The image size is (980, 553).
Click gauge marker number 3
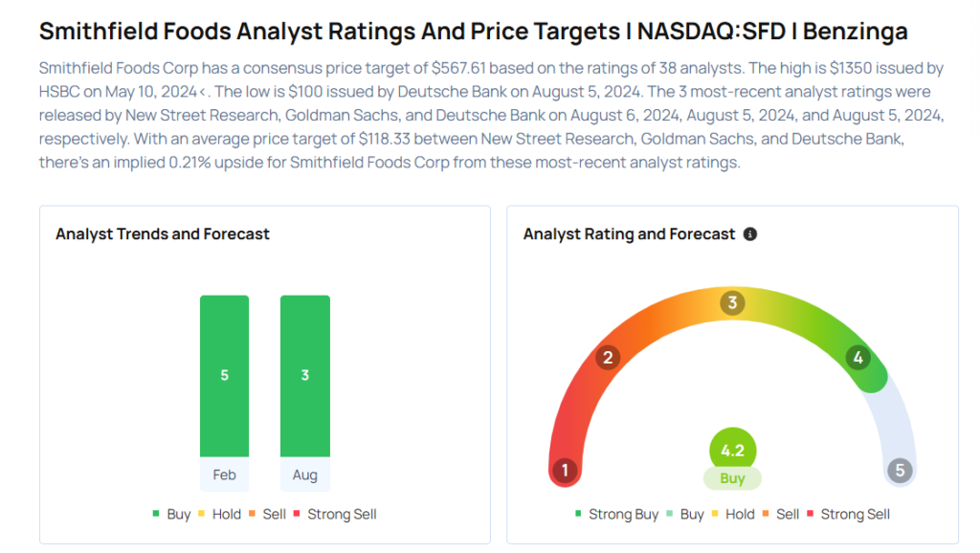pos(732,303)
